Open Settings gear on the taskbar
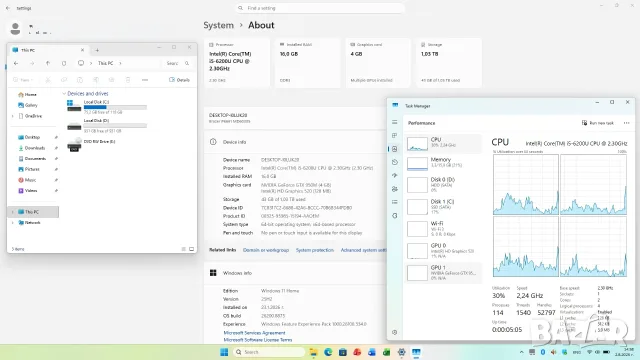 coord(401,352)
